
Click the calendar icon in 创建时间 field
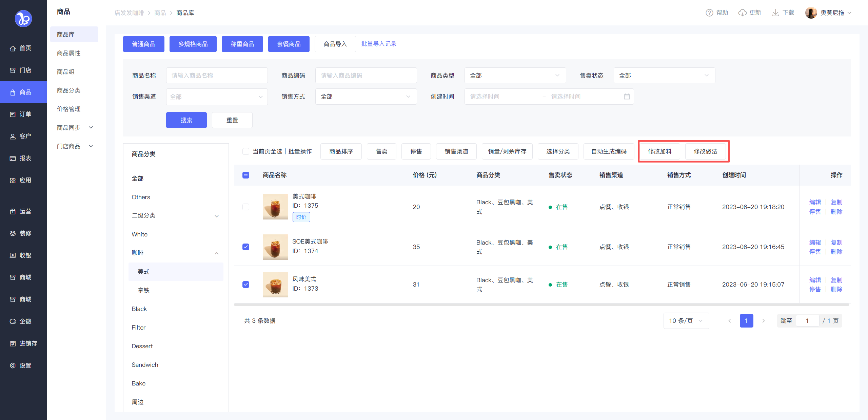[x=627, y=97]
